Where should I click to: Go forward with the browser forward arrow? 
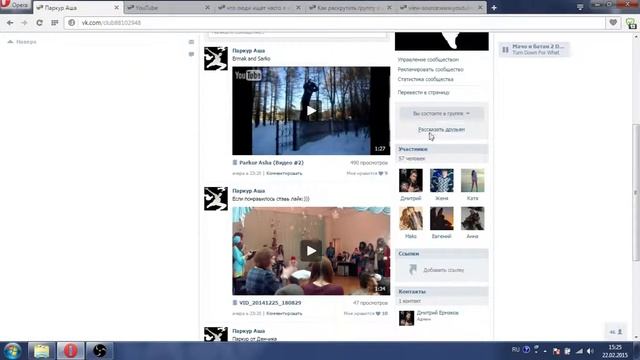coord(24,23)
